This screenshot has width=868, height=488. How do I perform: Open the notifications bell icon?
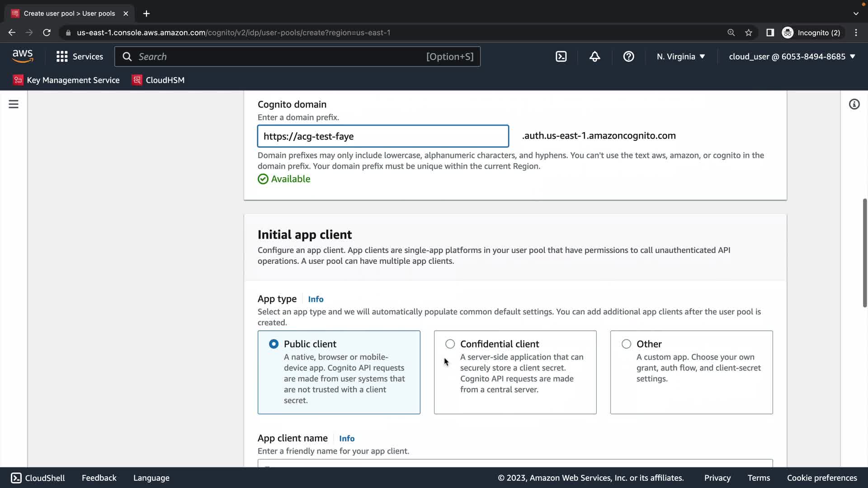click(x=595, y=56)
